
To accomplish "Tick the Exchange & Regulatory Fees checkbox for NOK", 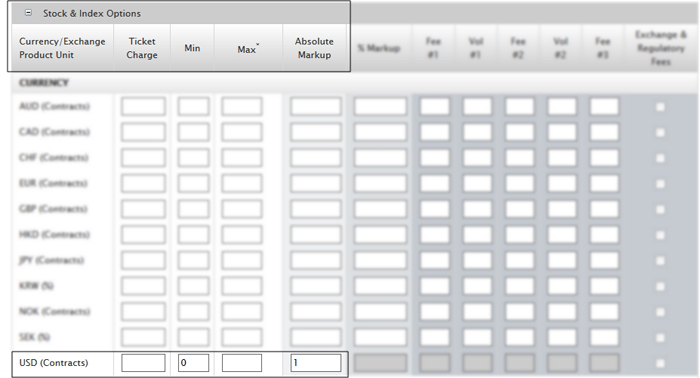I will (660, 312).
